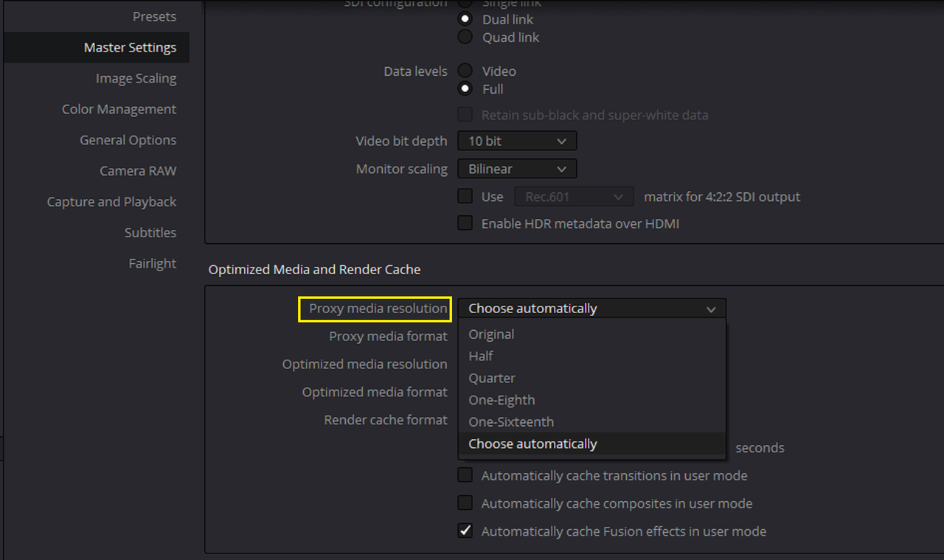Click the Video bit depth label

pos(401,141)
